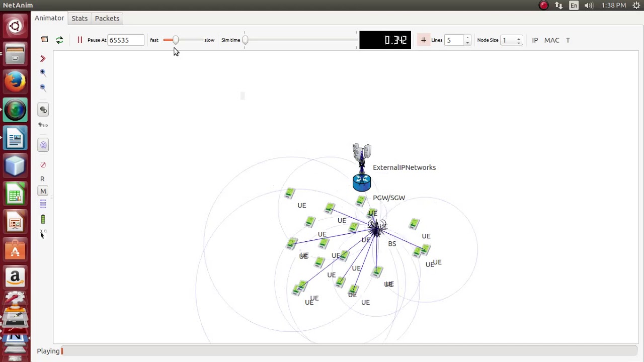
Task: Open the En keyboard layout indicator
Action: 574,5
